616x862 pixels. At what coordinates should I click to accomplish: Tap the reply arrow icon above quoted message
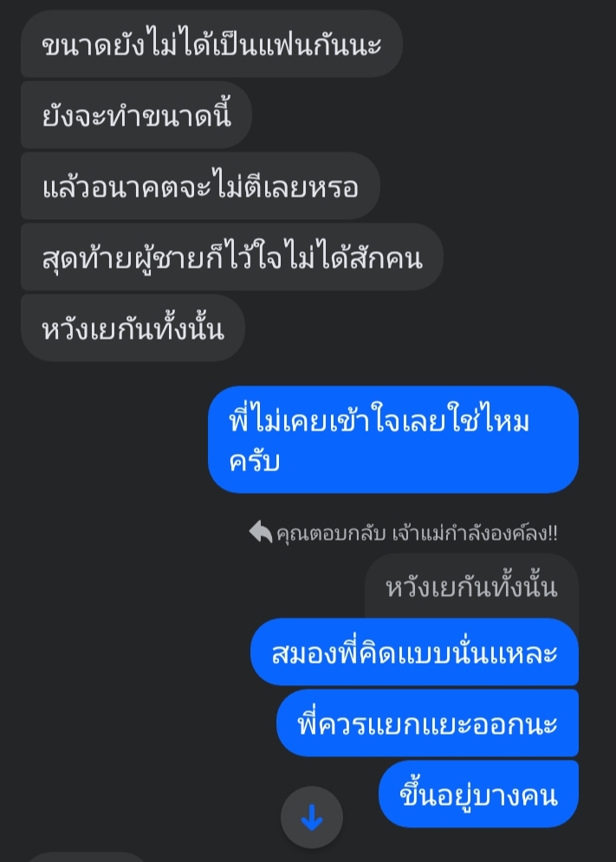pos(260,533)
